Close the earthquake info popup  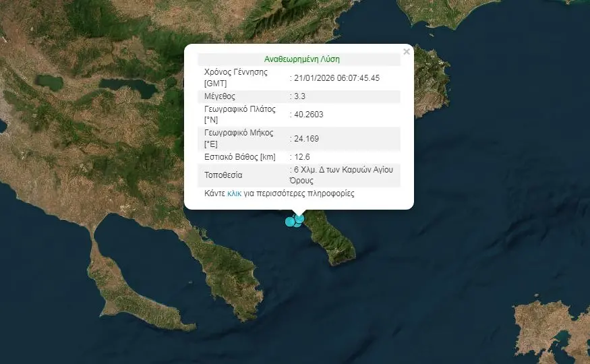click(406, 51)
